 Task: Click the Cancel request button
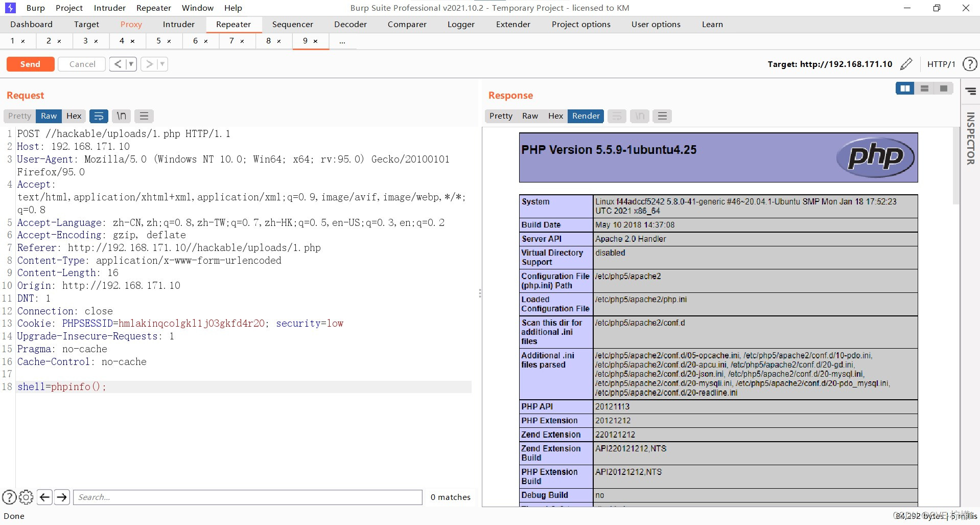(82, 64)
